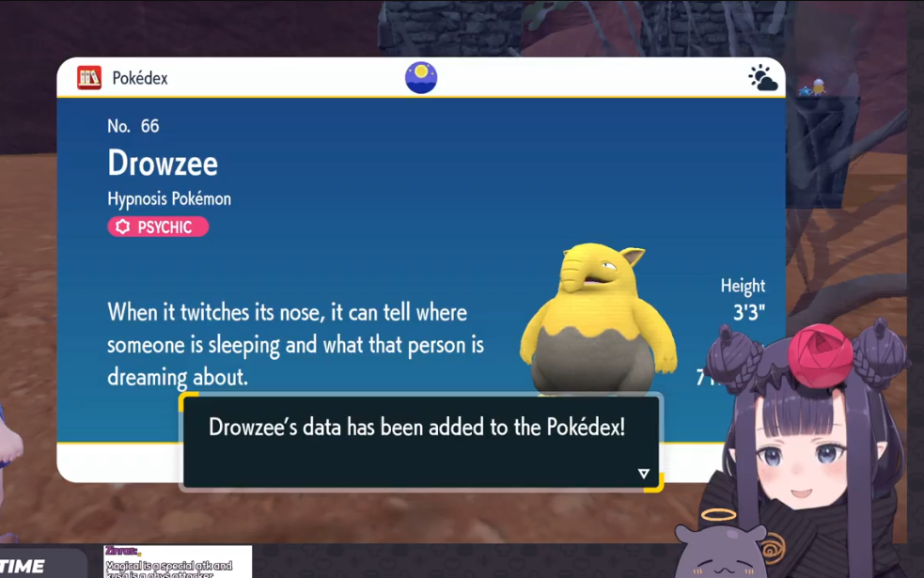Click the Drowzee model in the Pokédex
This screenshot has height=578, width=924.
[x=598, y=319]
